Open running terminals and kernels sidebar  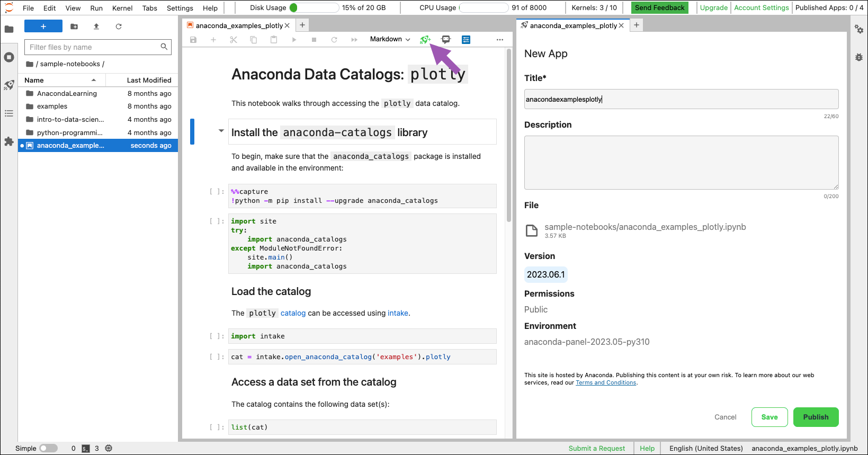coord(9,57)
